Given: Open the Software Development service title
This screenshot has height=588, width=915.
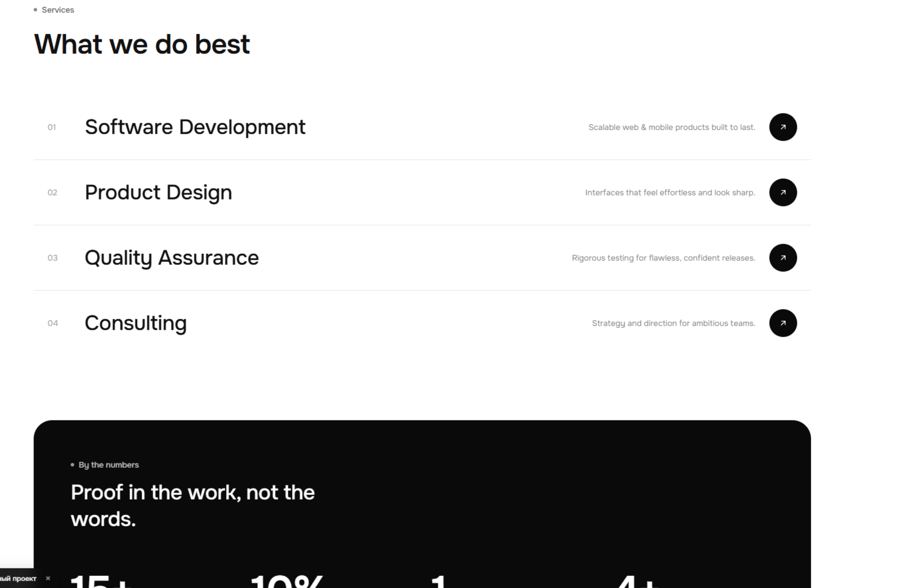Looking at the screenshot, I should click(195, 127).
